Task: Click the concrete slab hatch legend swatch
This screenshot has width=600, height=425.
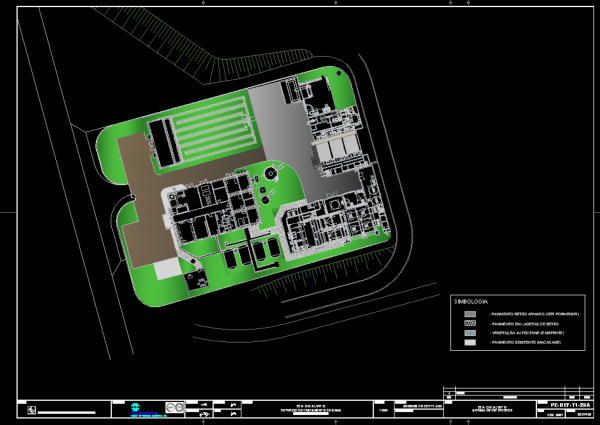Action: [469, 323]
